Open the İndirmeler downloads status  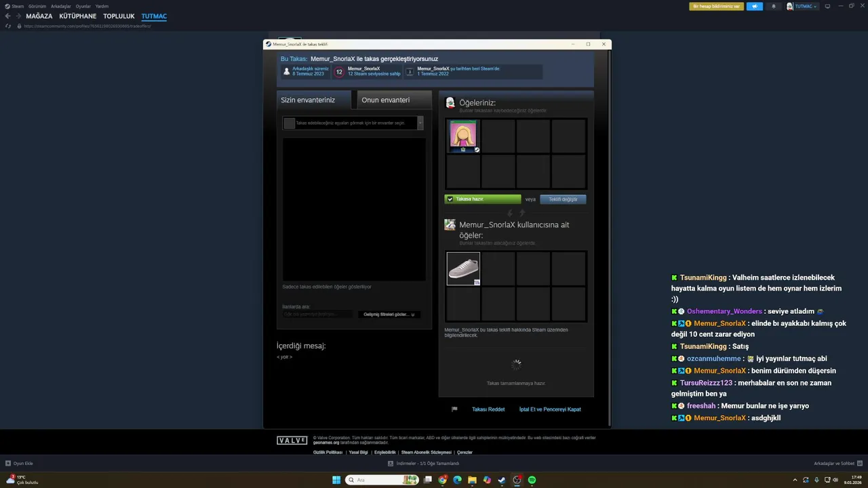(x=424, y=464)
